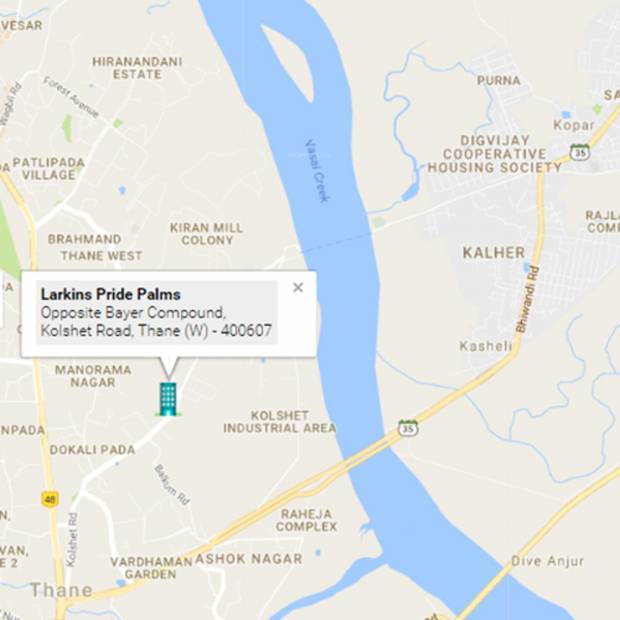The width and height of the screenshot is (620, 620).
Task: Click the highway 35 shield near the bridge
Action: pos(408,427)
